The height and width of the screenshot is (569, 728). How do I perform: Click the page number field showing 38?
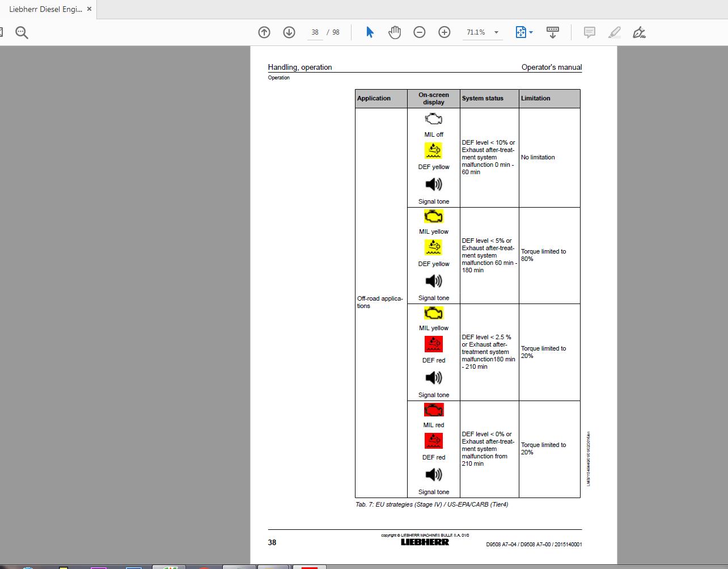(x=315, y=32)
